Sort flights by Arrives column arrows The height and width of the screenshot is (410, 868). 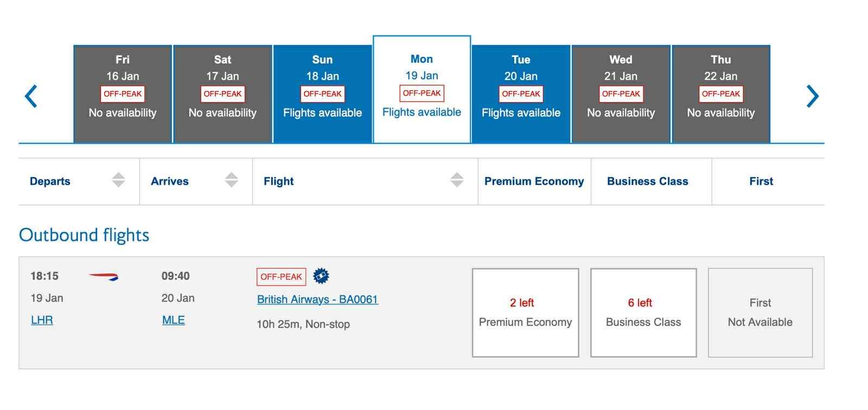(x=232, y=180)
